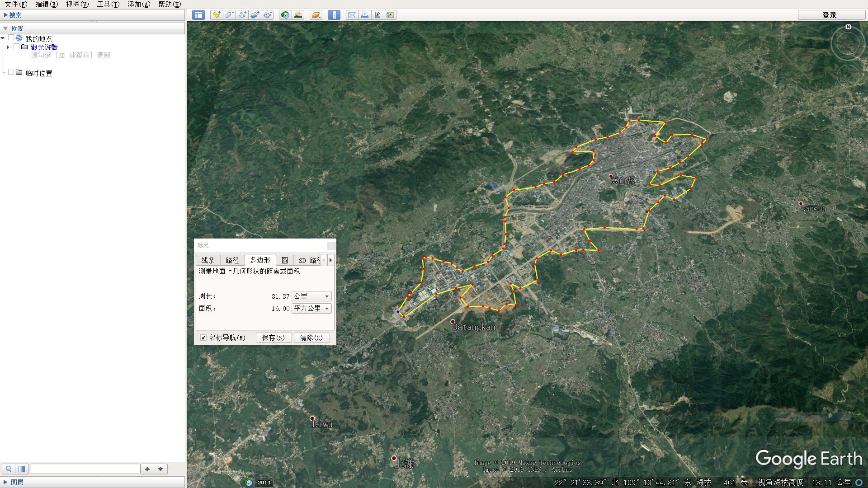The width and height of the screenshot is (868, 488).
Task: Switch to the 圆 tab in ruler dialog
Action: [285, 260]
